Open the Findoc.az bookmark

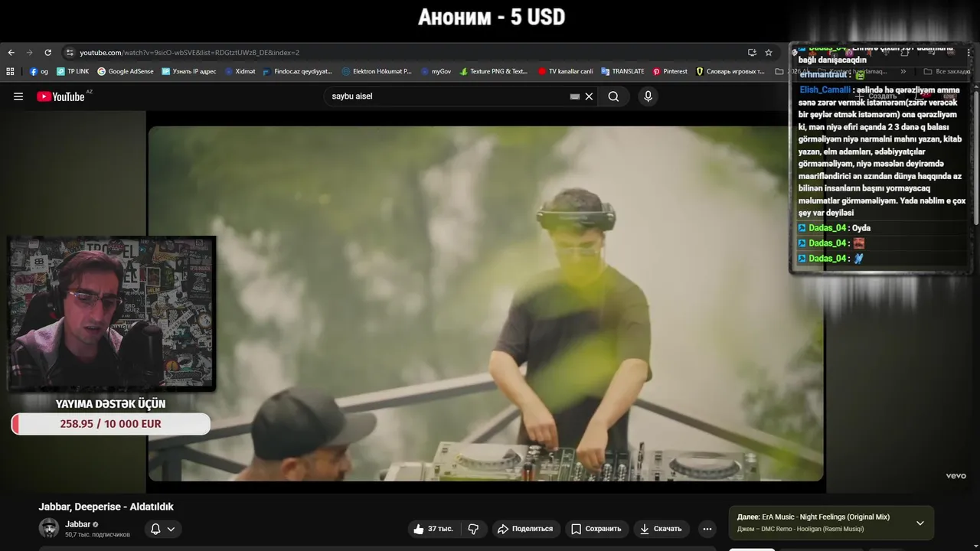click(298, 71)
